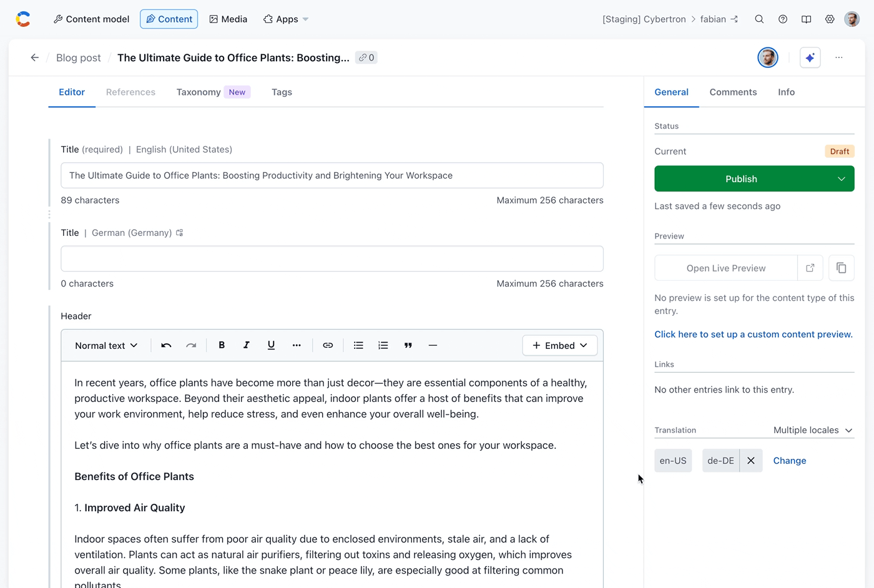Open the Comments tab
The height and width of the screenshot is (588, 874).
click(x=733, y=92)
